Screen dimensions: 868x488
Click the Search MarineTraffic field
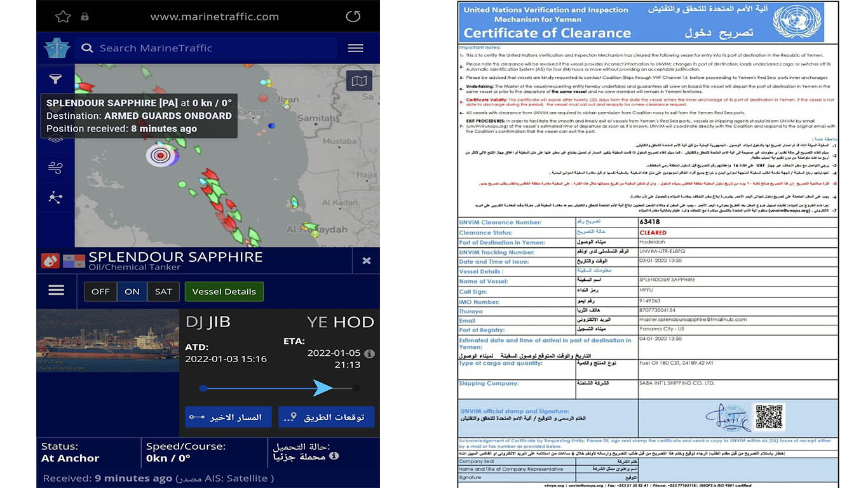coord(210,48)
